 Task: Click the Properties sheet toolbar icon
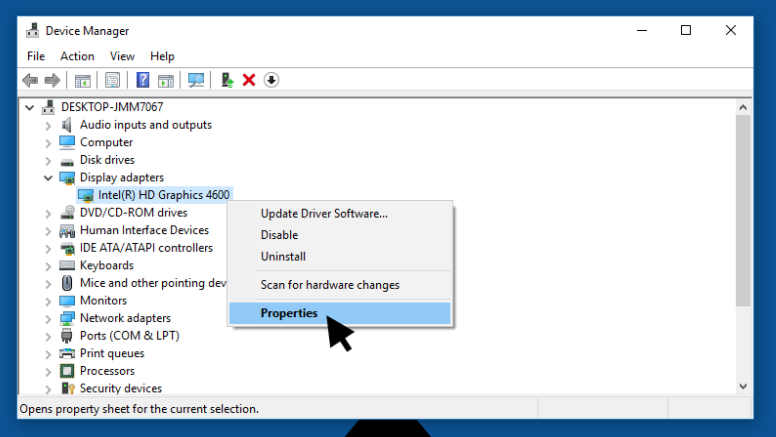pyautogui.click(x=112, y=80)
